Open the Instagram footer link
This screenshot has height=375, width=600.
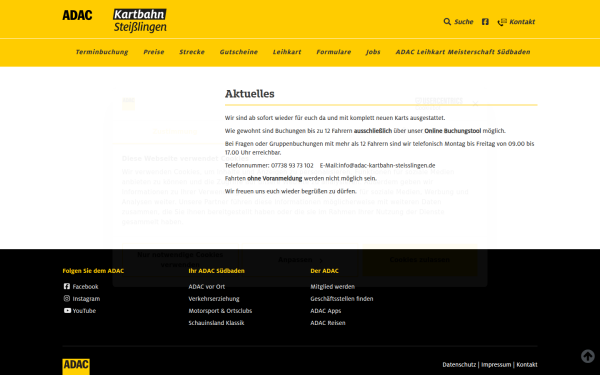(x=86, y=299)
